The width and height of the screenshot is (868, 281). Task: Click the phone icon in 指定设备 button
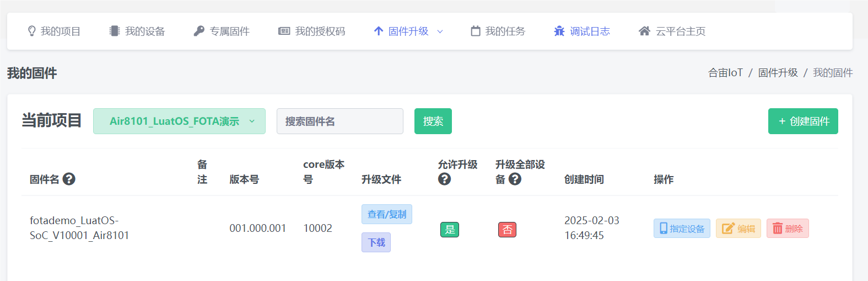[x=664, y=228]
